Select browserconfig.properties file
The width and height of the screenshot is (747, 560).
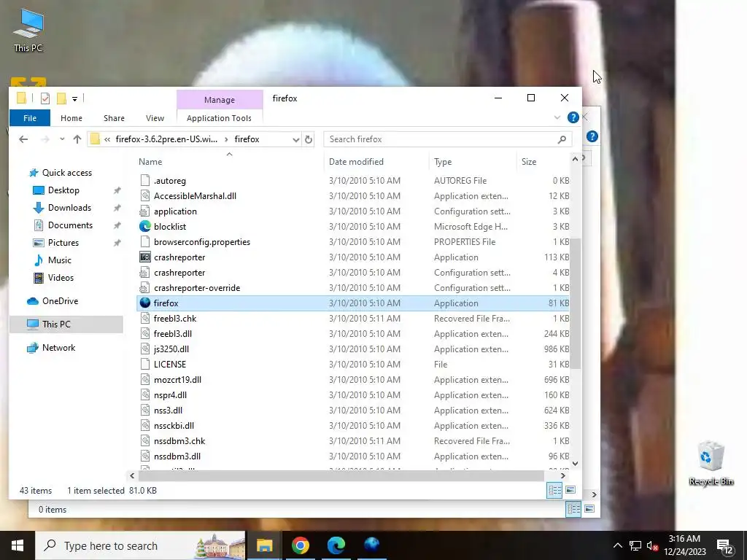point(352,242)
